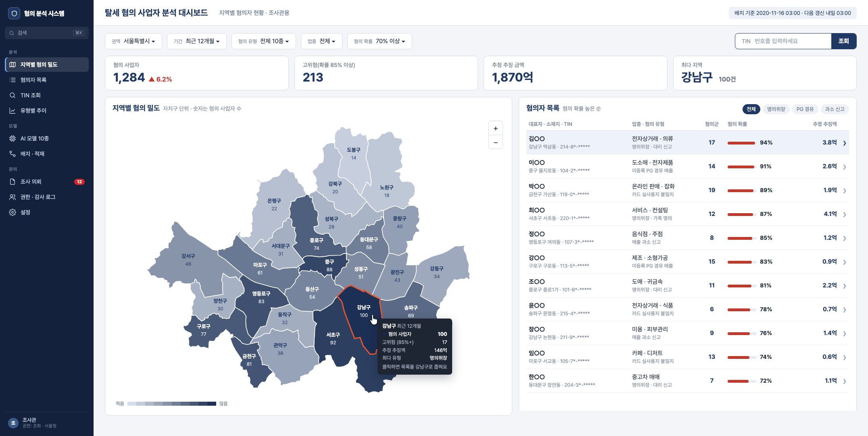Open 유형별 추이 in sidebar
868x436 pixels.
tap(47, 111)
